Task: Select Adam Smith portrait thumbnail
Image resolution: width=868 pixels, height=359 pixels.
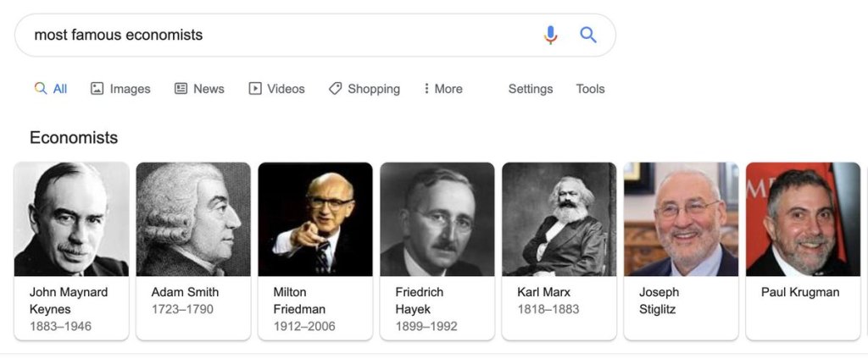Action: point(193,219)
